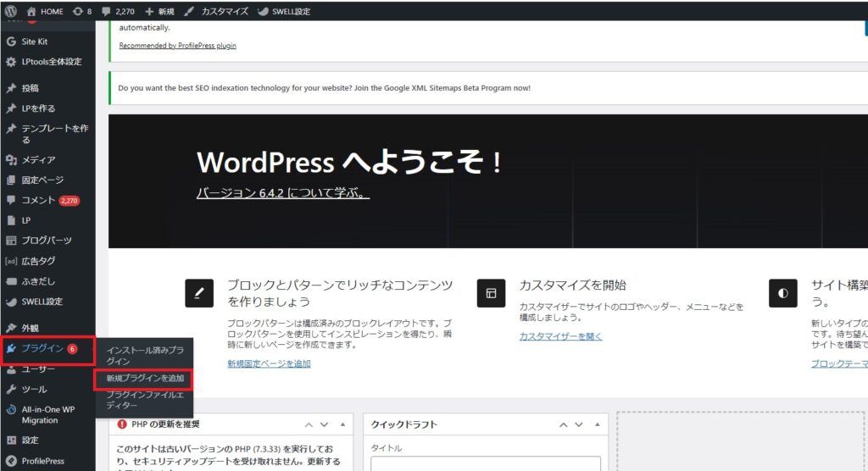The image size is (868, 471).
Task: Click the 設定 settings icon
Action: [11, 441]
